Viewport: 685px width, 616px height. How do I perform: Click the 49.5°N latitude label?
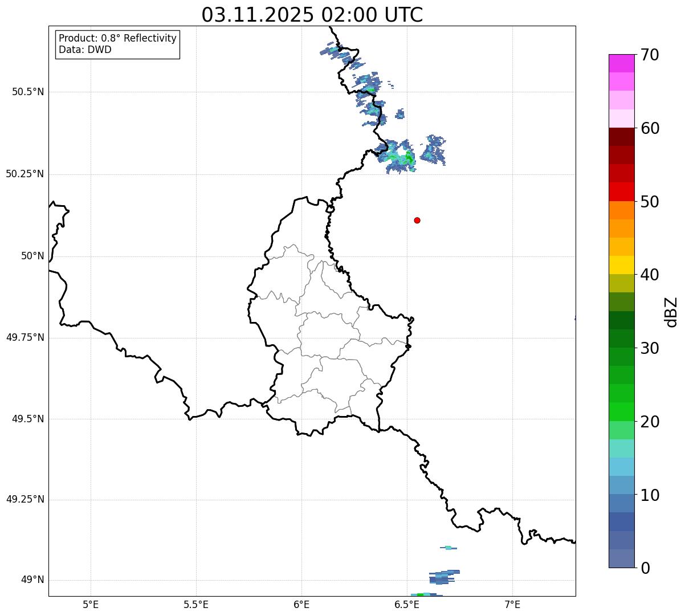[x=28, y=419]
